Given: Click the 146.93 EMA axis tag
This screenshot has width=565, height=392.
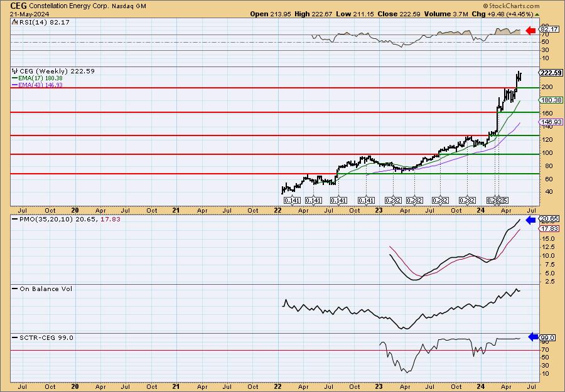Looking at the screenshot, I should [x=551, y=122].
